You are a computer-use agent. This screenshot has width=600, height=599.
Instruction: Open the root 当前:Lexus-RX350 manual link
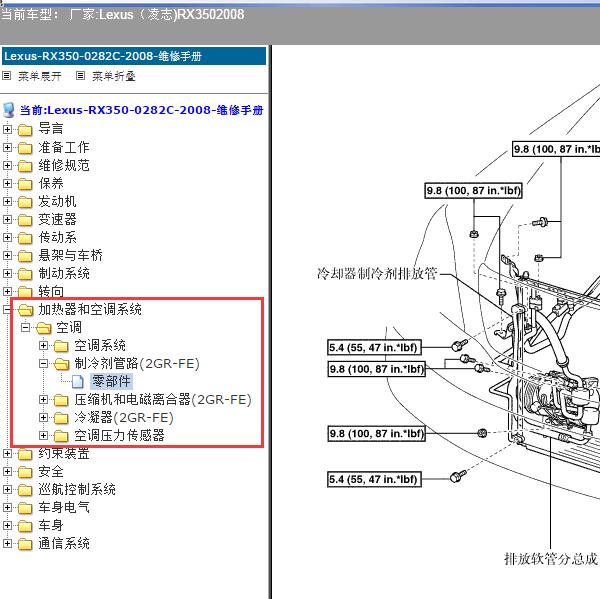click(x=142, y=110)
